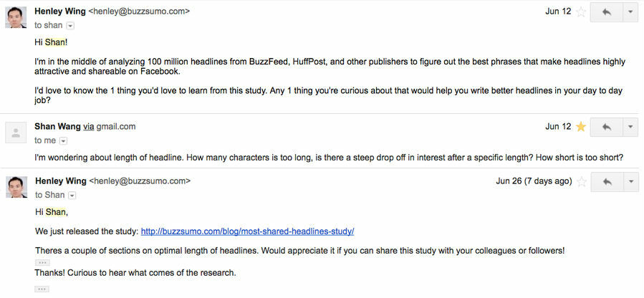
Task: Open more options for Shan's message
Action: [x=630, y=127]
